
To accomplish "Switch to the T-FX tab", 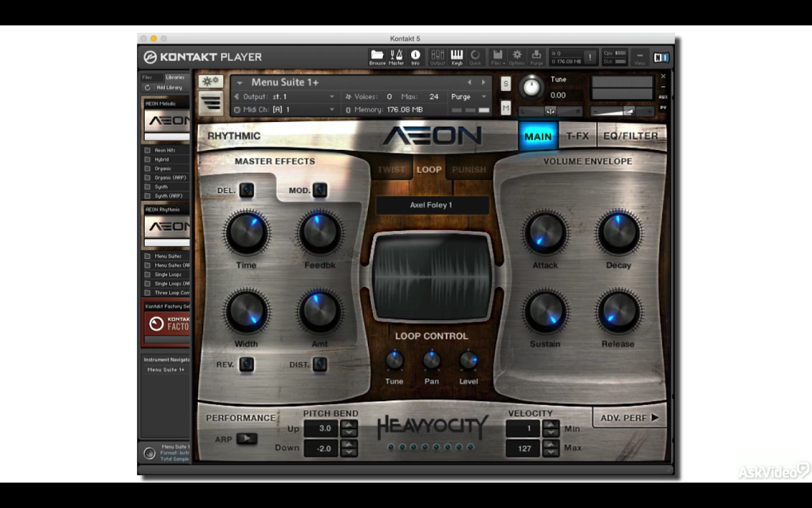I will (x=577, y=136).
